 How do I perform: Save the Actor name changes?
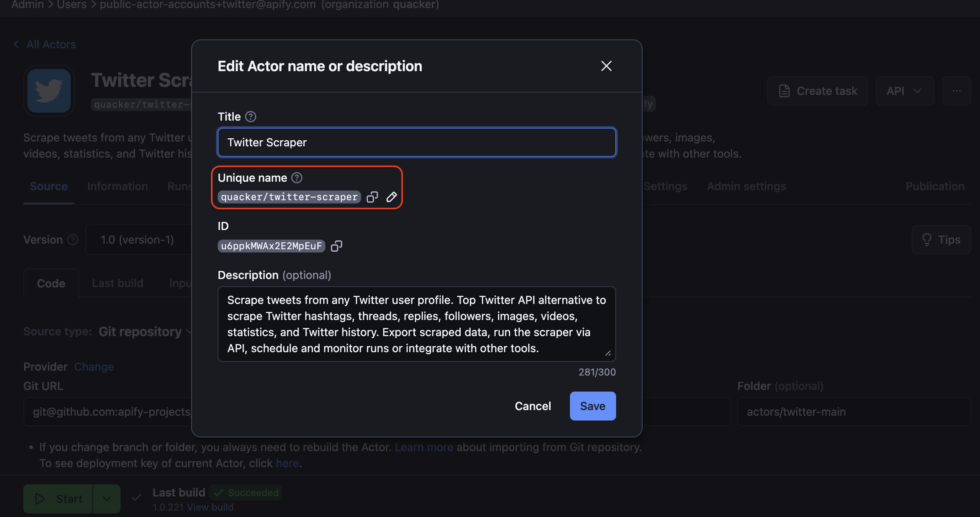[592, 406]
